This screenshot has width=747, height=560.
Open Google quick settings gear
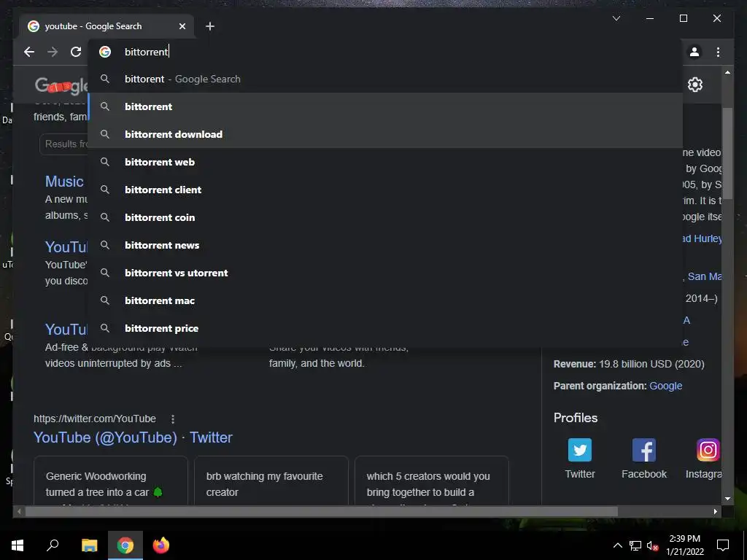click(695, 85)
